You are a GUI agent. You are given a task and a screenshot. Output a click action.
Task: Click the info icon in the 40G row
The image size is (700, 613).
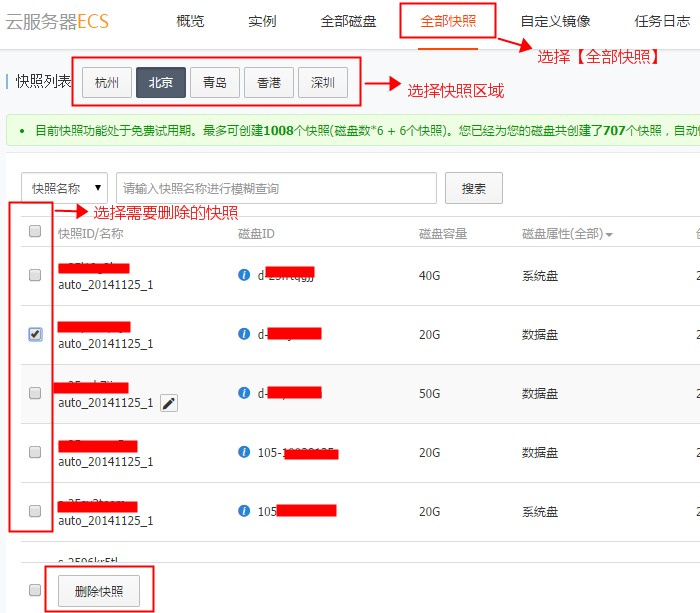tap(244, 275)
